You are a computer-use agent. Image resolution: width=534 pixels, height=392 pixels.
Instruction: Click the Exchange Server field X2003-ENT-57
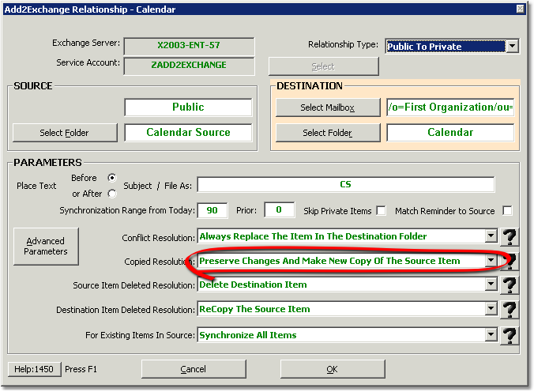click(x=189, y=45)
